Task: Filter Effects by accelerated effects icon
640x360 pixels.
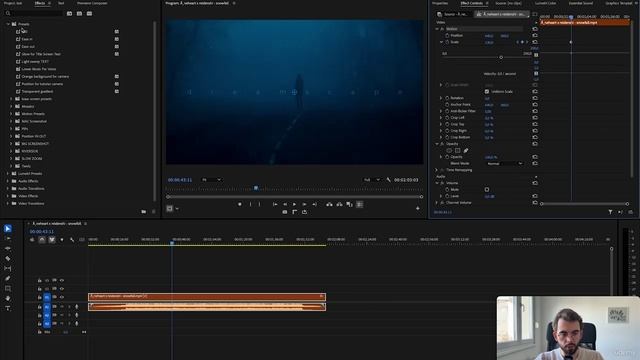Action: (69, 13)
